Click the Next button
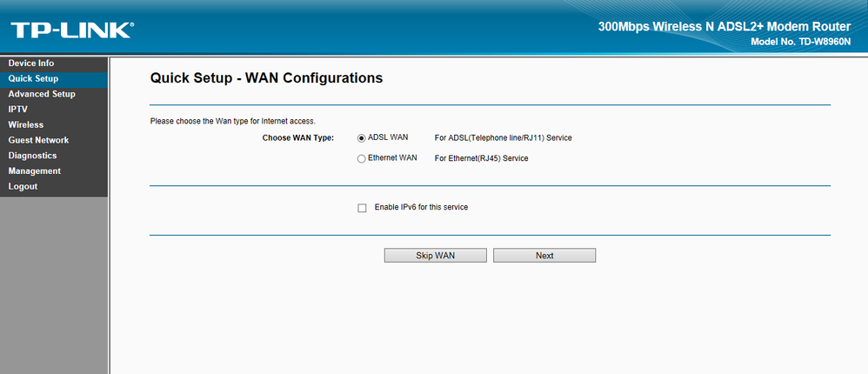This screenshot has height=374, width=868. pos(544,256)
